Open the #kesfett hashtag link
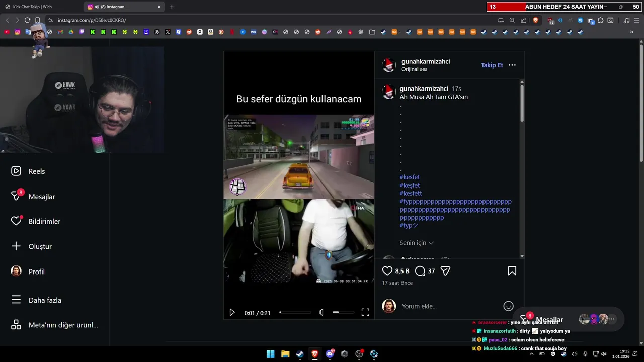The height and width of the screenshot is (362, 644). click(411, 193)
